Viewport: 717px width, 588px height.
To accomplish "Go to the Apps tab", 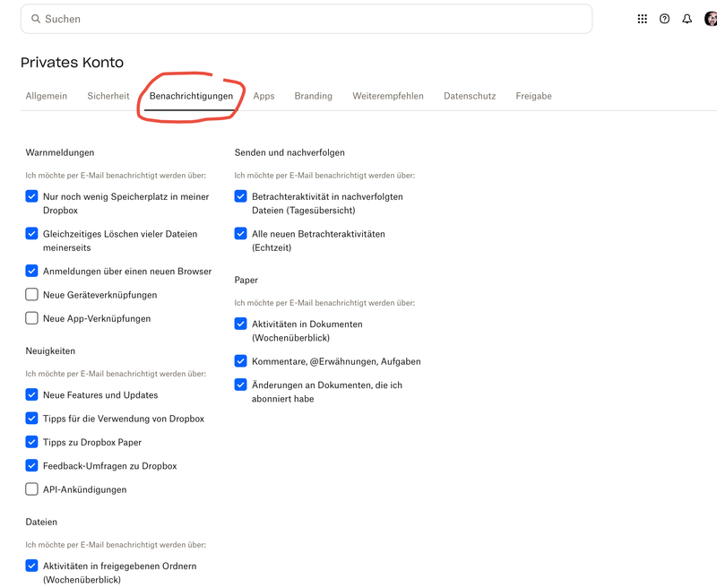I will click(263, 96).
